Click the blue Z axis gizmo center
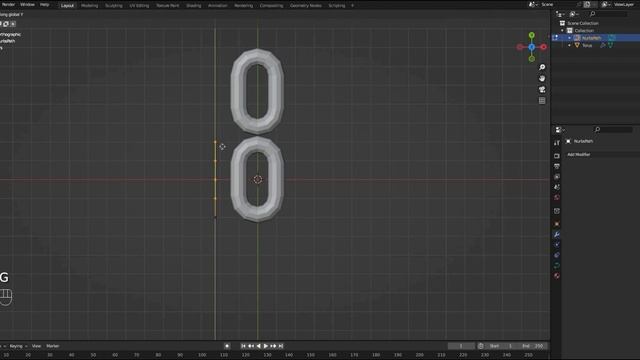Screen dimensions: 640x360 [531, 47]
